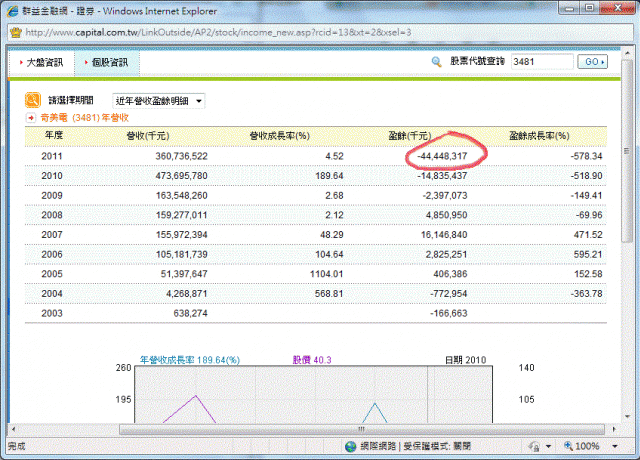Click the vertical scrollbar up arrow
The height and width of the screenshot is (460, 640).
coord(628,53)
